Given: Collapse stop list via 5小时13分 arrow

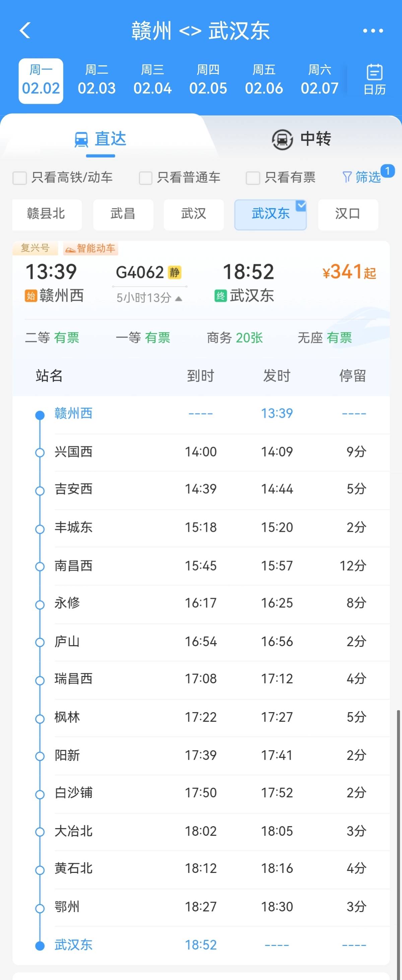Looking at the screenshot, I should 179,299.
